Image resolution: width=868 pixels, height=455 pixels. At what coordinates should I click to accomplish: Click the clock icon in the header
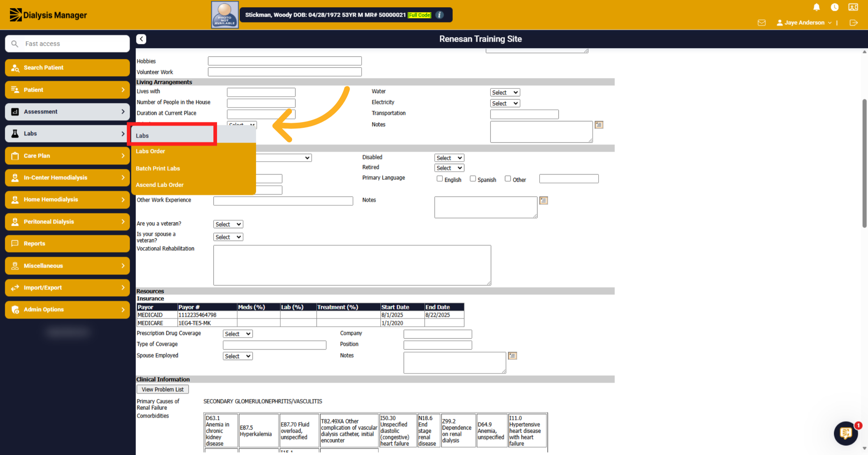tap(834, 7)
